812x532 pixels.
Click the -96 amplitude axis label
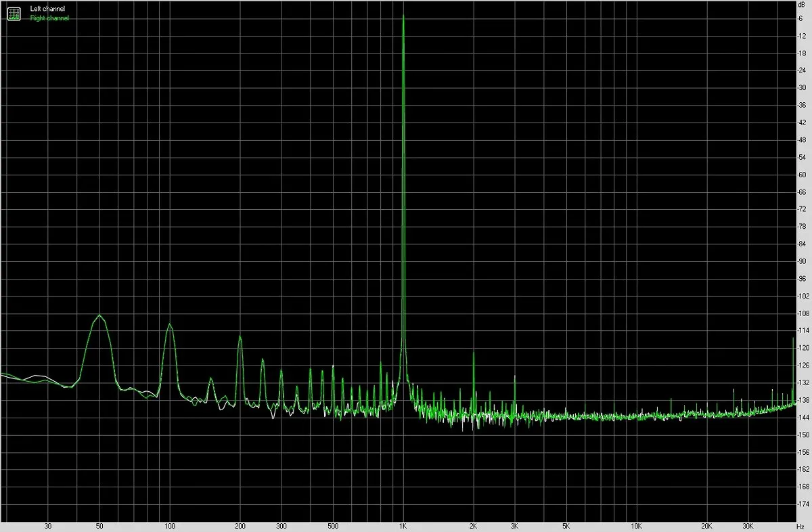click(x=802, y=279)
